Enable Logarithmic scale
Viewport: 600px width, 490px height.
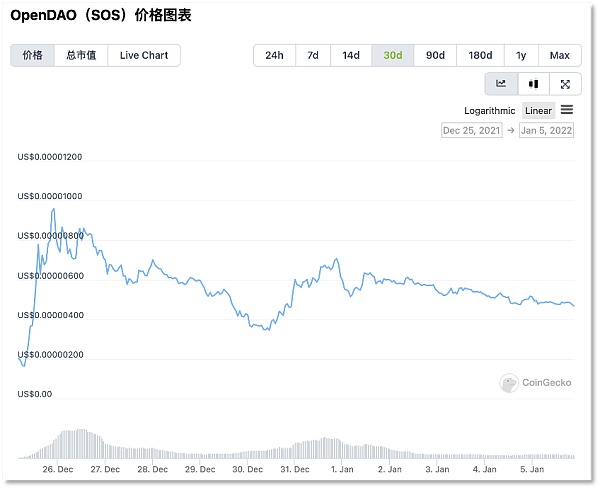[x=490, y=111]
